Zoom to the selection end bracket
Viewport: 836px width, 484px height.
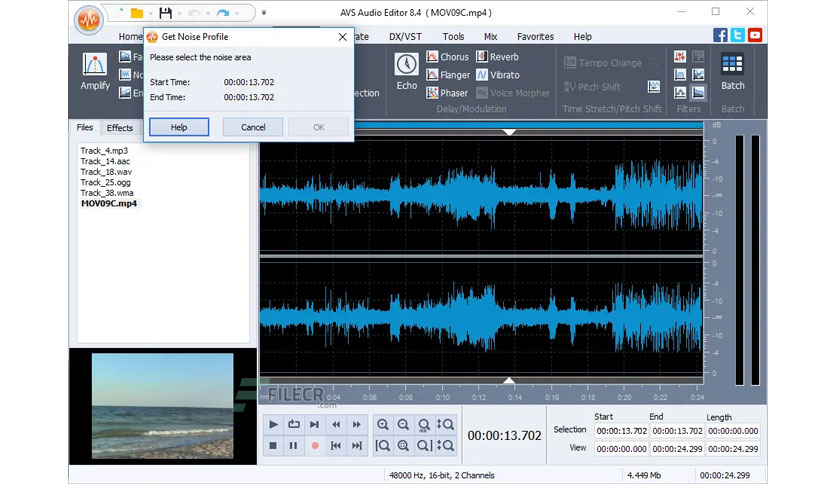click(x=424, y=445)
